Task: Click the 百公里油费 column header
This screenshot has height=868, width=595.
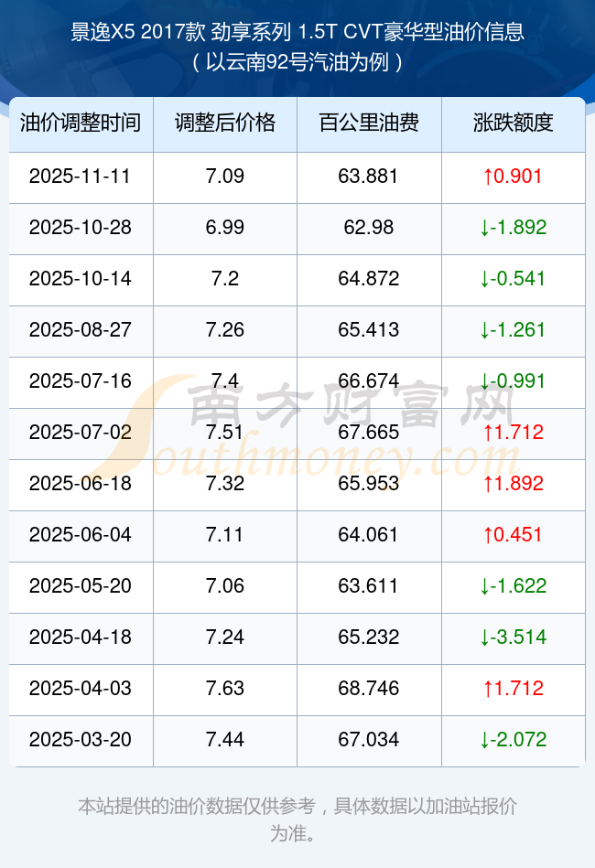Action: click(x=369, y=123)
